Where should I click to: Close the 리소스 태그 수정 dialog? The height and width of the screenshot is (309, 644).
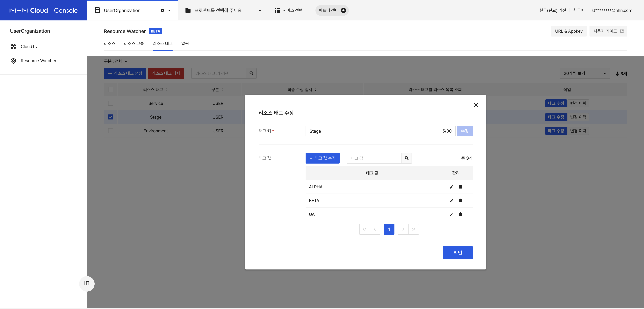(476, 105)
